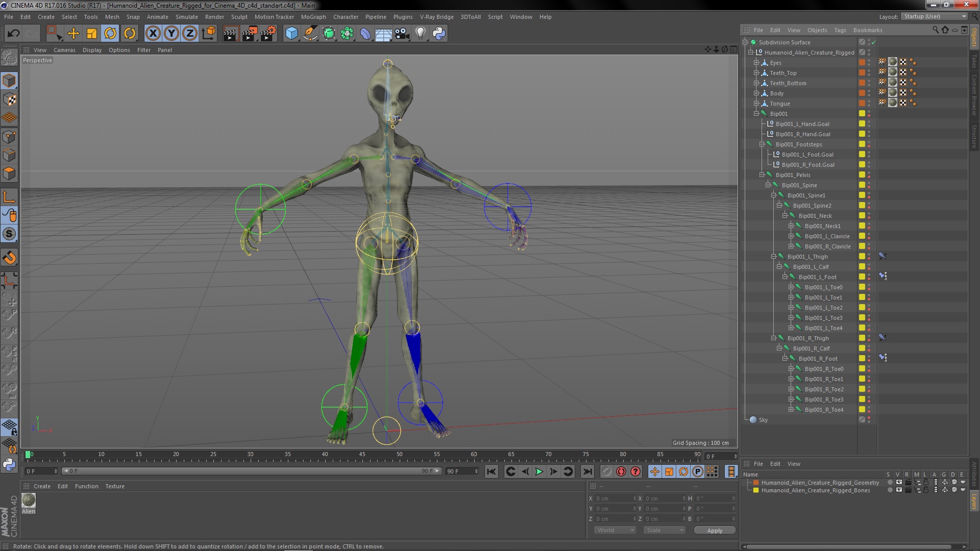Enable Texture mode icon
This screenshot has height=551, width=980.
pos(9,99)
